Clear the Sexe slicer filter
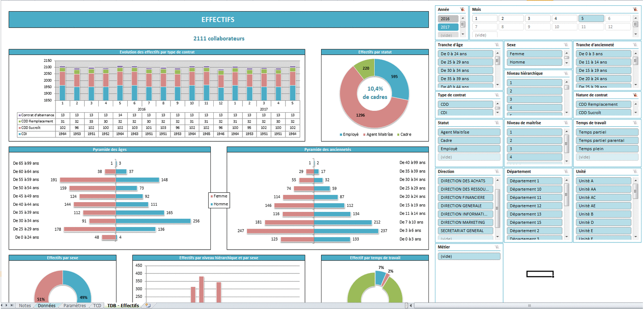 (566, 45)
